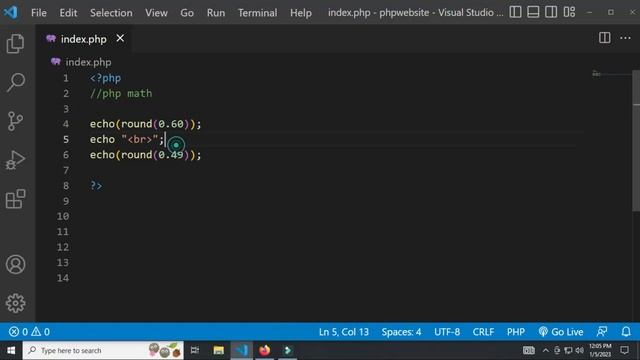Open Task View on the taskbar
The height and width of the screenshot is (360, 640).
click(195, 351)
